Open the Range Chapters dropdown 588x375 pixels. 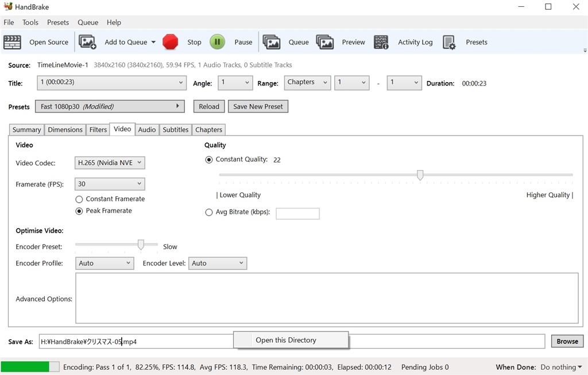307,83
